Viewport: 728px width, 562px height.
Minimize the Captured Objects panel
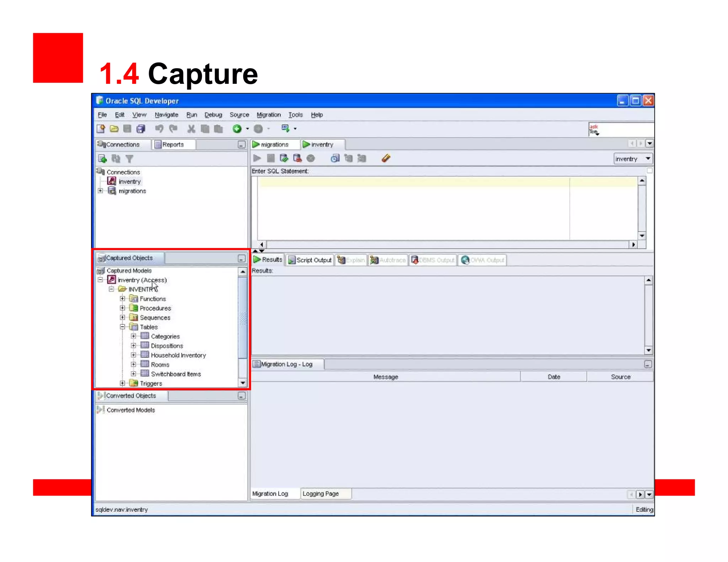coord(241,259)
